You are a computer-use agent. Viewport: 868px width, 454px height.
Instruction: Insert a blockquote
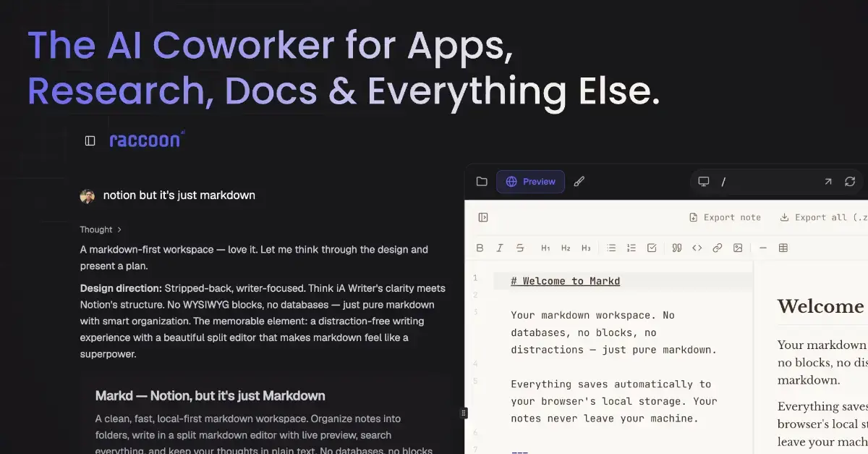coord(677,248)
